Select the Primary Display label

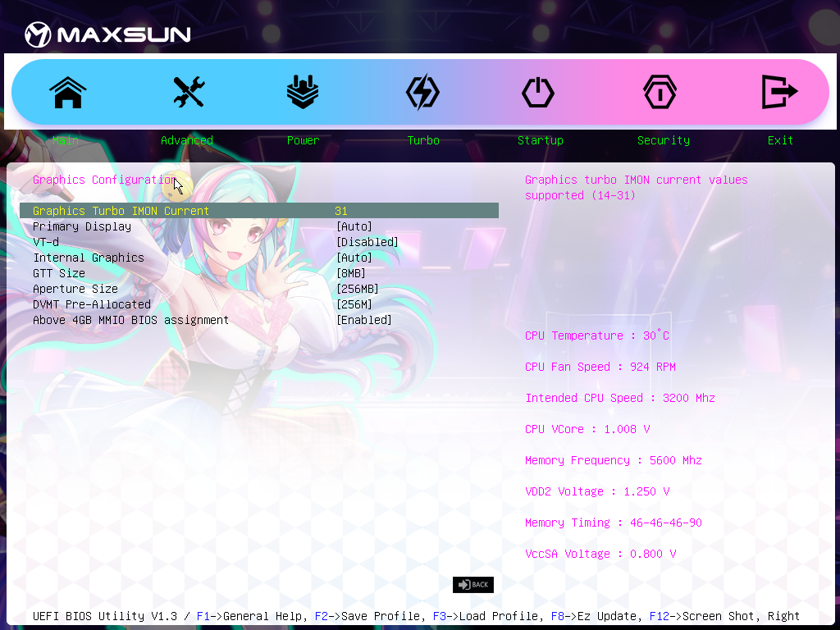82,226
